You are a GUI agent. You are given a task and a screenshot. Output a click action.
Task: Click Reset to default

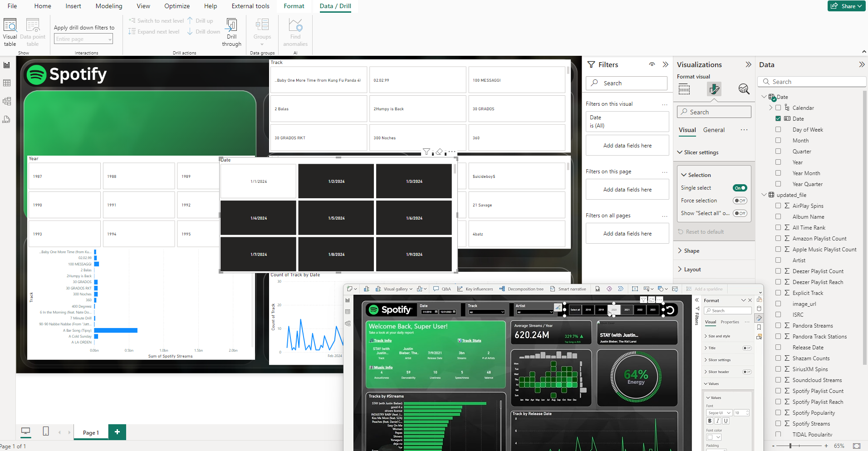[x=701, y=232]
